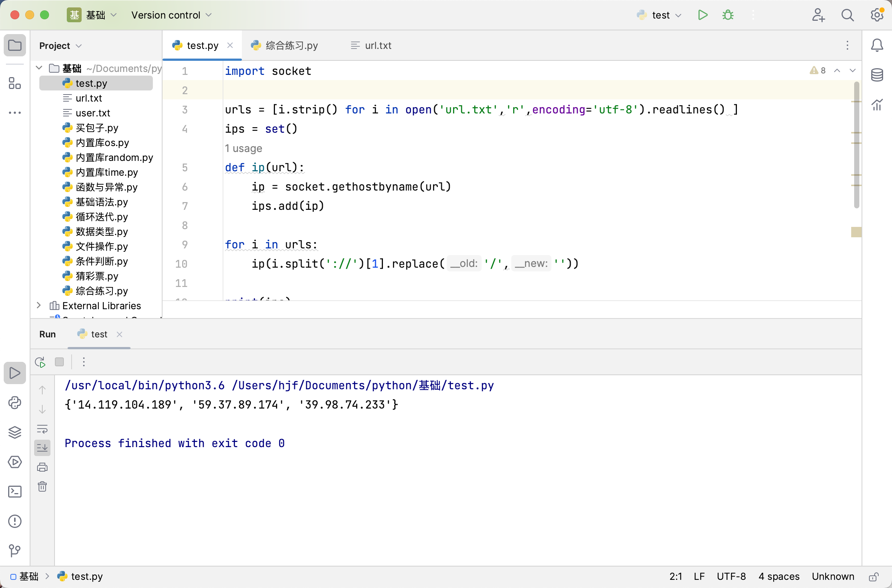Image resolution: width=892 pixels, height=588 pixels.
Task: Go to previous highlighted warning arrow
Action: (x=837, y=70)
